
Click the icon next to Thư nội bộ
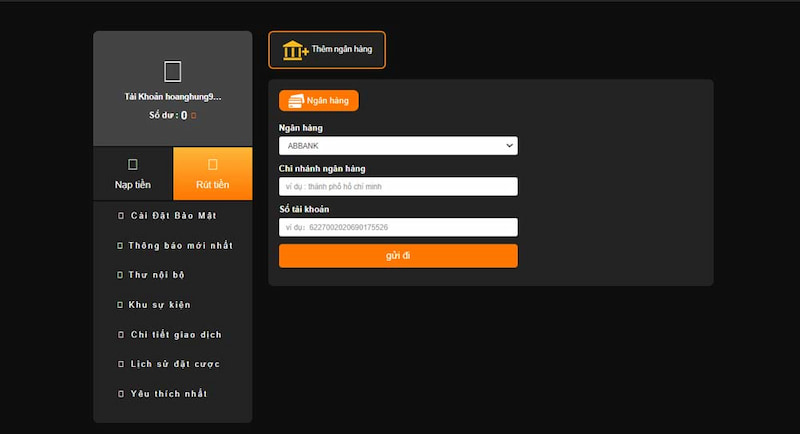(121, 275)
